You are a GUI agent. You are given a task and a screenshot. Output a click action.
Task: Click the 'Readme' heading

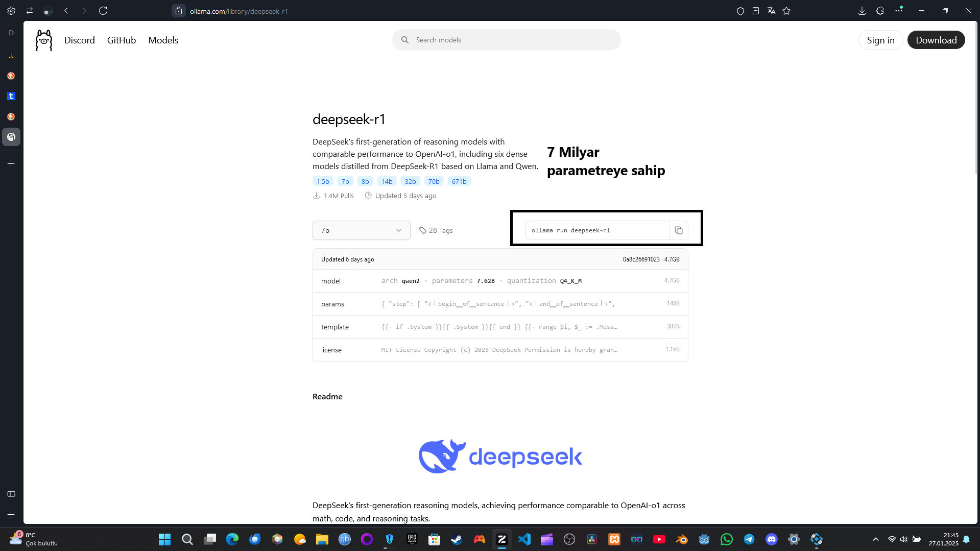pos(327,397)
